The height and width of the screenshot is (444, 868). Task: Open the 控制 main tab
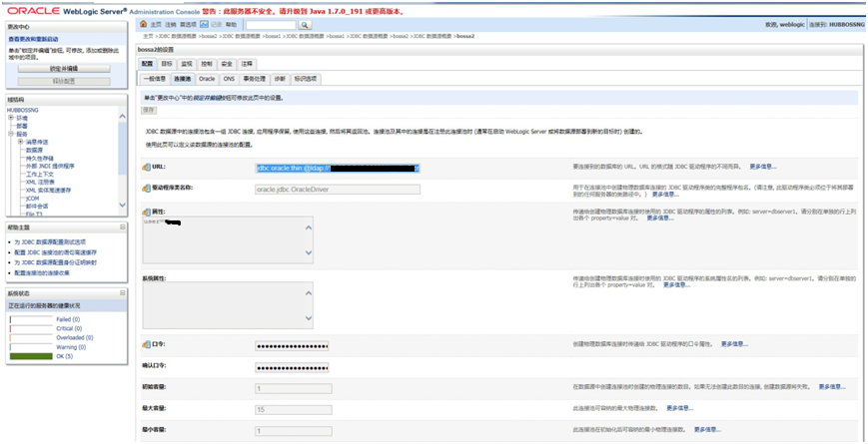(207, 64)
